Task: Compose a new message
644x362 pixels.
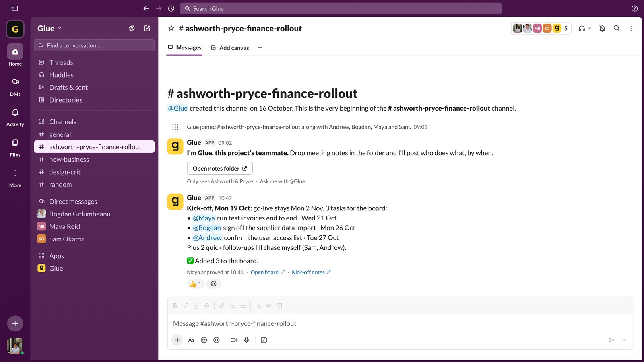Action: (x=147, y=28)
